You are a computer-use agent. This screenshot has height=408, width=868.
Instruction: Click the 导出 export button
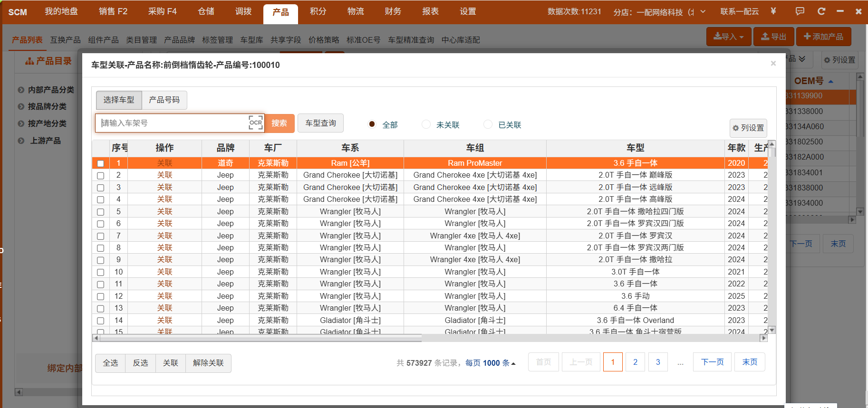[x=773, y=37]
